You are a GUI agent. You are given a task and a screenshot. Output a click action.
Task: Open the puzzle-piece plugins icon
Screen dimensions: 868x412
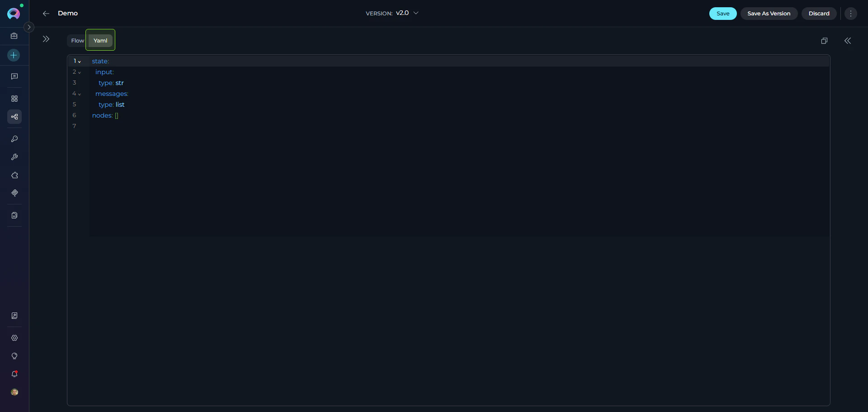(x=14, y=175)
